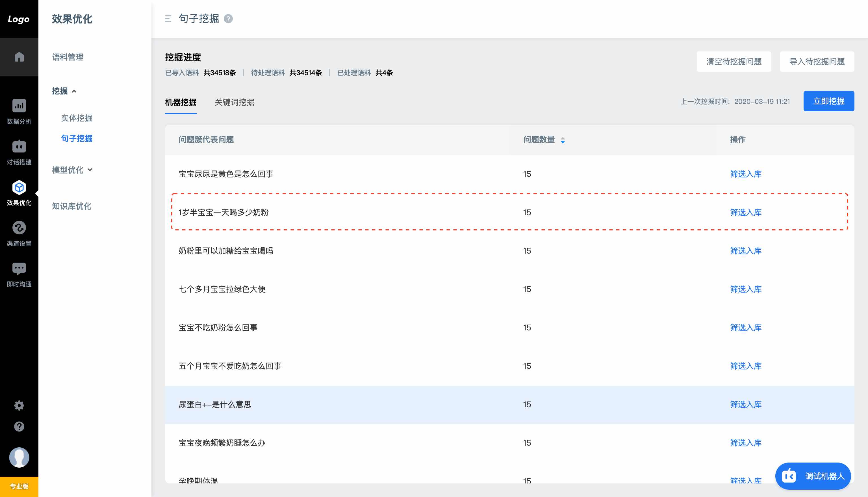Collapse the 挖掘 menu group
The width and height of the screenshot is (868, 497).
(64, 91)
